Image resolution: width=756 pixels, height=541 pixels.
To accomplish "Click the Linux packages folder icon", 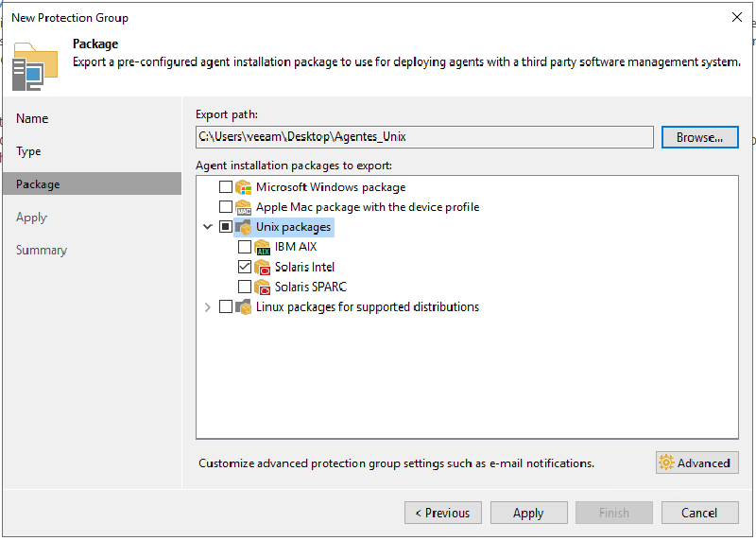I will pos(244,307).
